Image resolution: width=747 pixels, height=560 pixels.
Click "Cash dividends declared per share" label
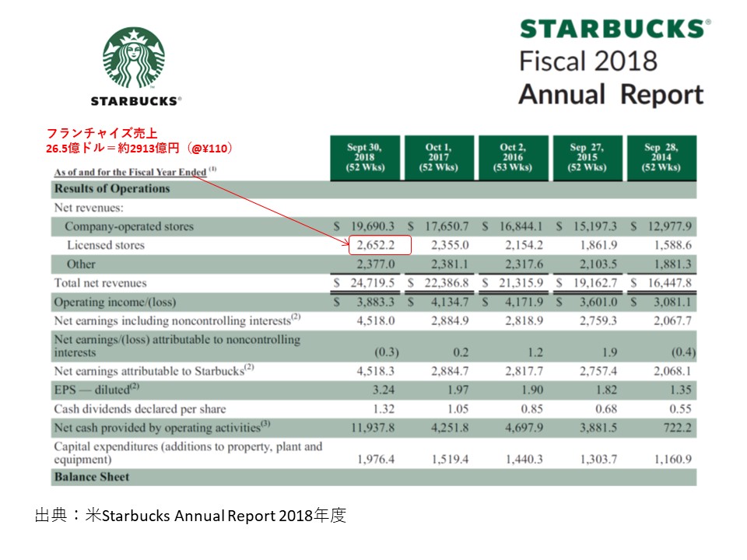point(140,409)
